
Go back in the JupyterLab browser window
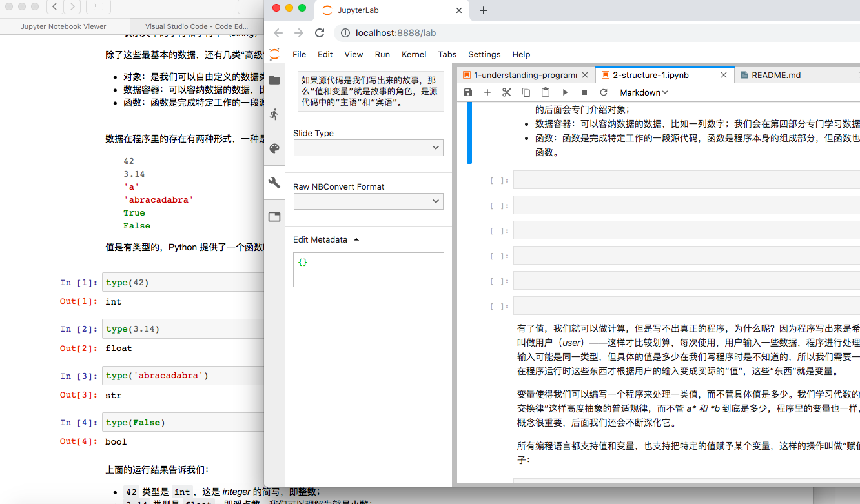[278, 33]
